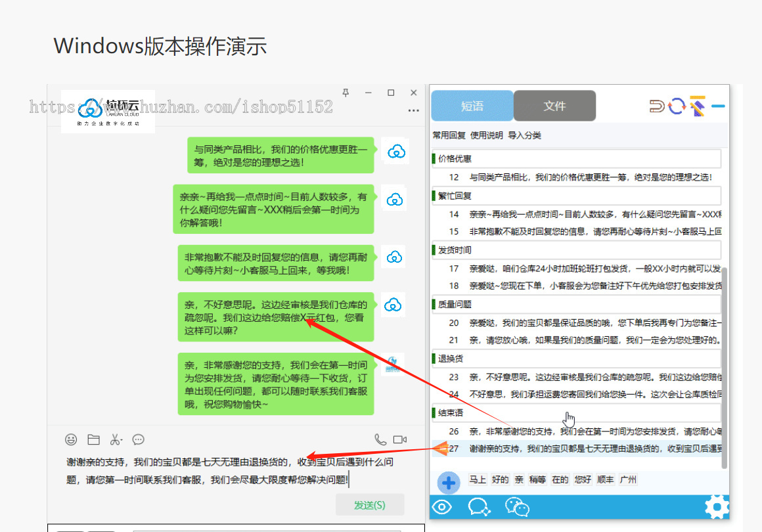
Task: Select phrase 26 starting 亲，非常感谢您的支持
Action: click(577, 432)
